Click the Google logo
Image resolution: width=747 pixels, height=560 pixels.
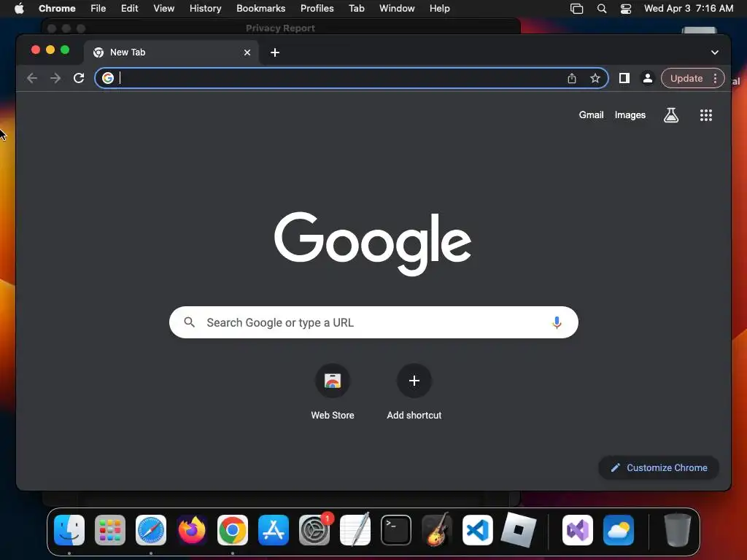coord(373,244)
